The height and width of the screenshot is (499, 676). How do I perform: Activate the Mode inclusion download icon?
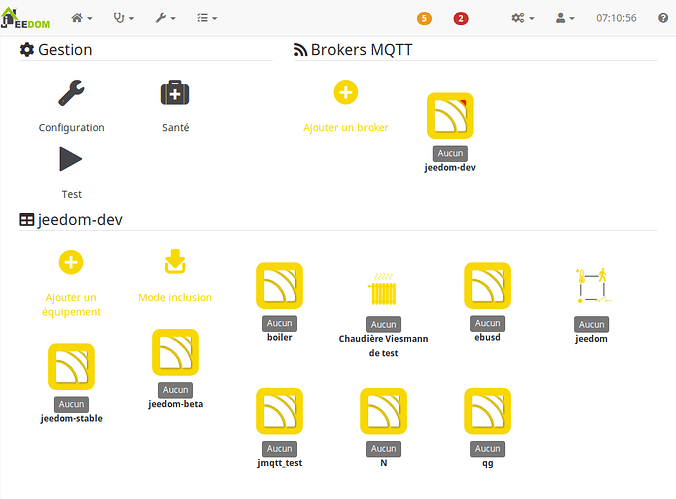pyautogui.click(x=175, y=261)
